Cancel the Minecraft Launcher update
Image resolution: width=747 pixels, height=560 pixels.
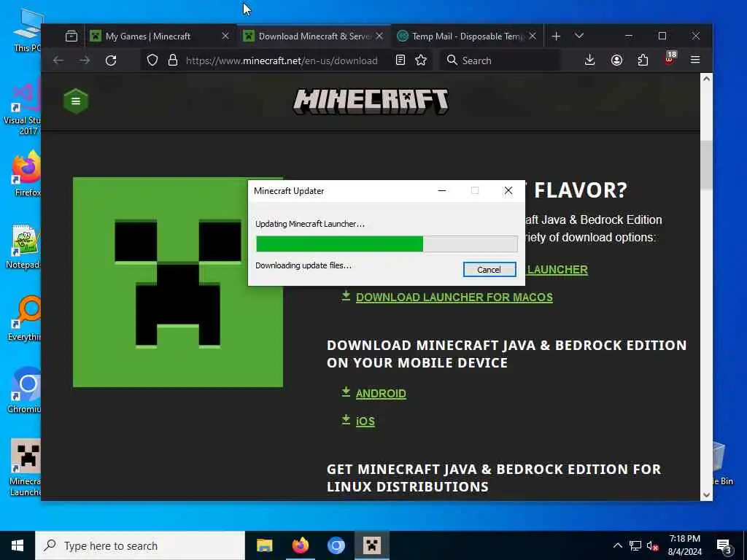tap(489, 270)
